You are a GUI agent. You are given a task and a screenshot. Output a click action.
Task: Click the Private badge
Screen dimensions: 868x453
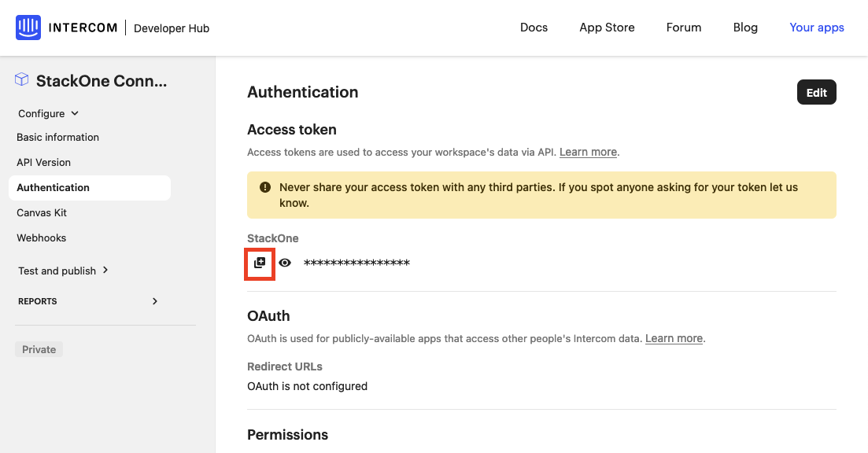[x=39, y=349]
